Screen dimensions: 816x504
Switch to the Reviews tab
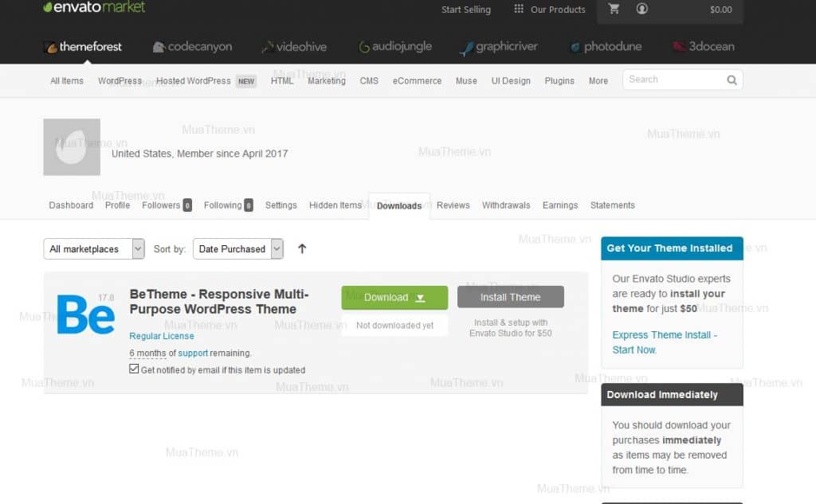(453, 205)
